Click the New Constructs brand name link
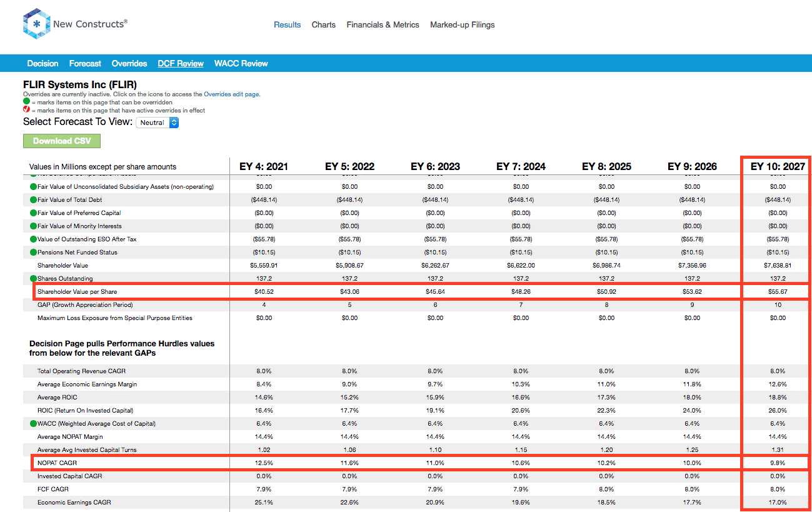This screenshot has height=512, width=812. pos(90,24)
